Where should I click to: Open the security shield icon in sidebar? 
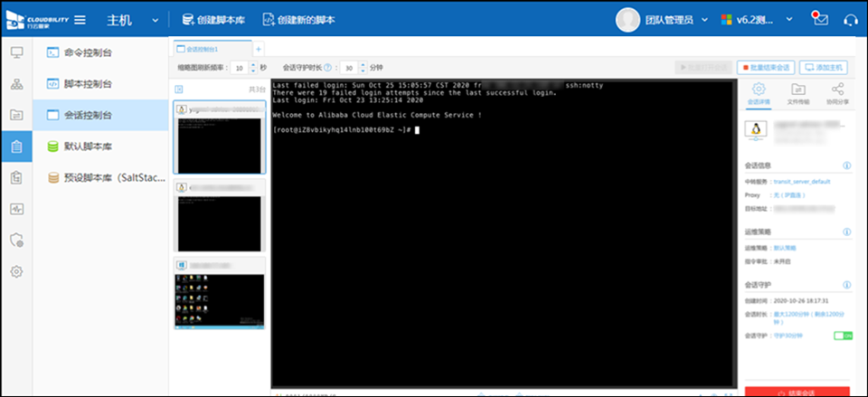(16, 240)
